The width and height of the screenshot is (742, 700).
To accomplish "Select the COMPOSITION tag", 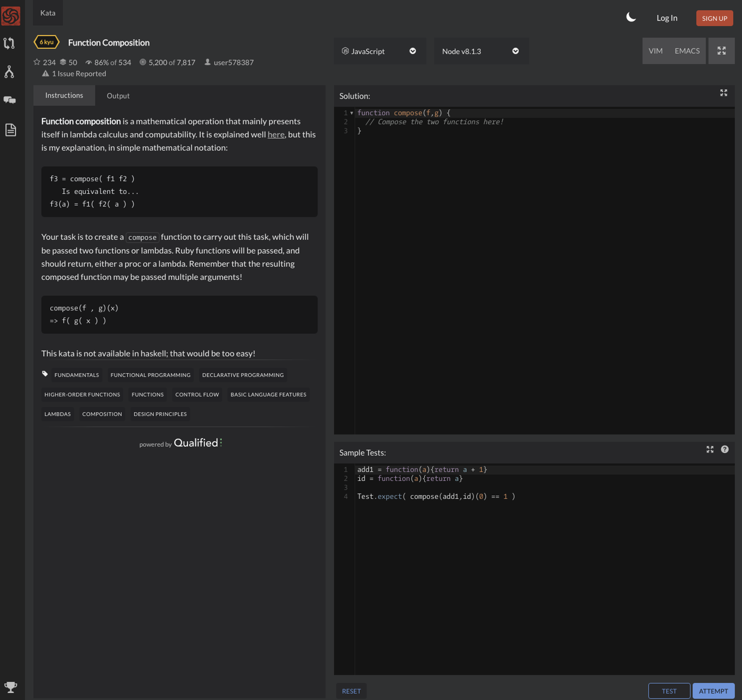I will coord(102,414).
